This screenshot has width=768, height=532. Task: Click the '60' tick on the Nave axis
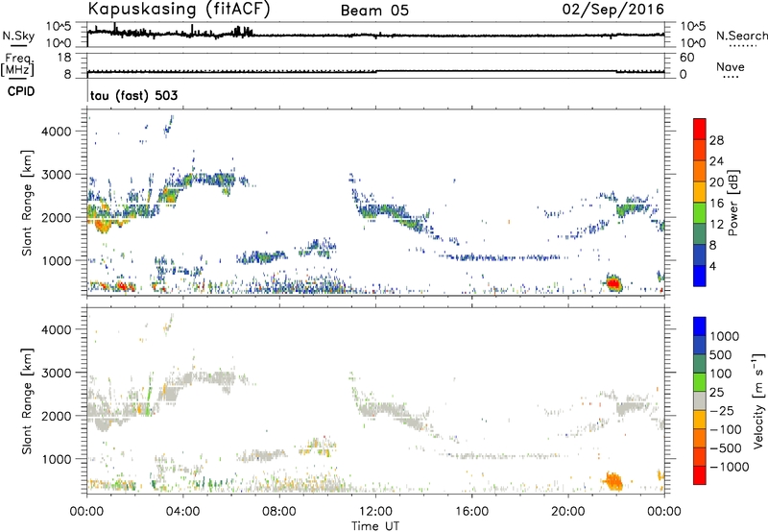[686, 58]
